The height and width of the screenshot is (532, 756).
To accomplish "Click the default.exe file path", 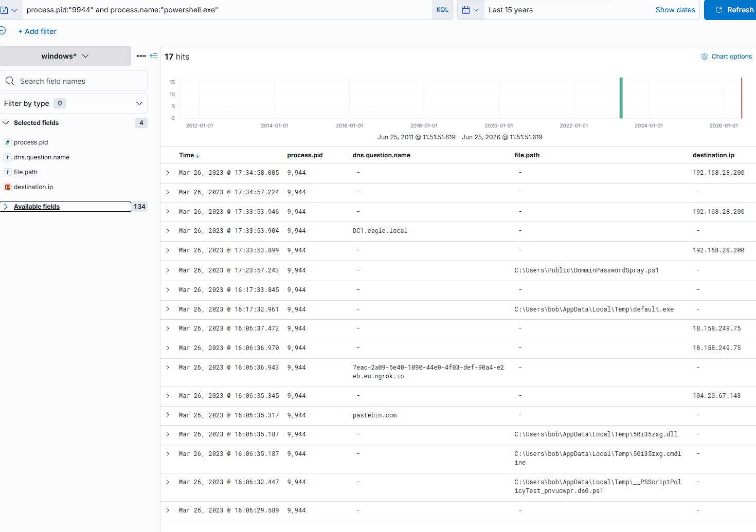I will coord(594,309).
